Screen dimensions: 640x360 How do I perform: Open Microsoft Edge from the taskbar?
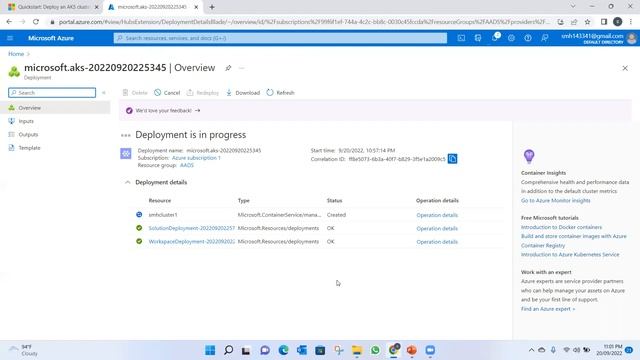[283, 350]
